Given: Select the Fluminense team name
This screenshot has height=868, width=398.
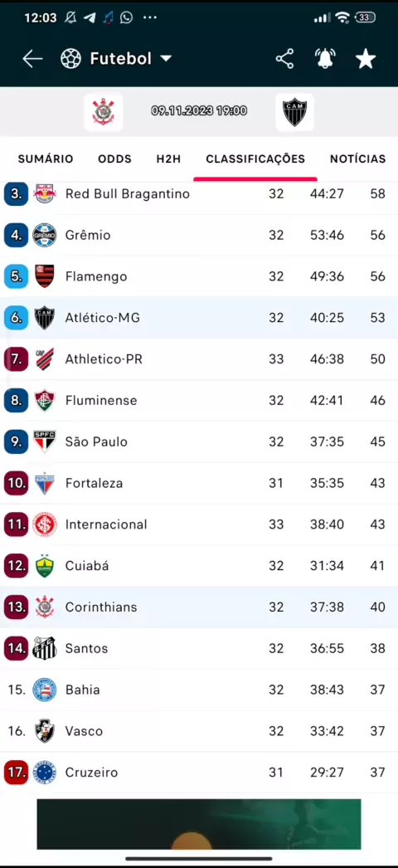Looking at the screenshot, I should (x=101, y=400).
